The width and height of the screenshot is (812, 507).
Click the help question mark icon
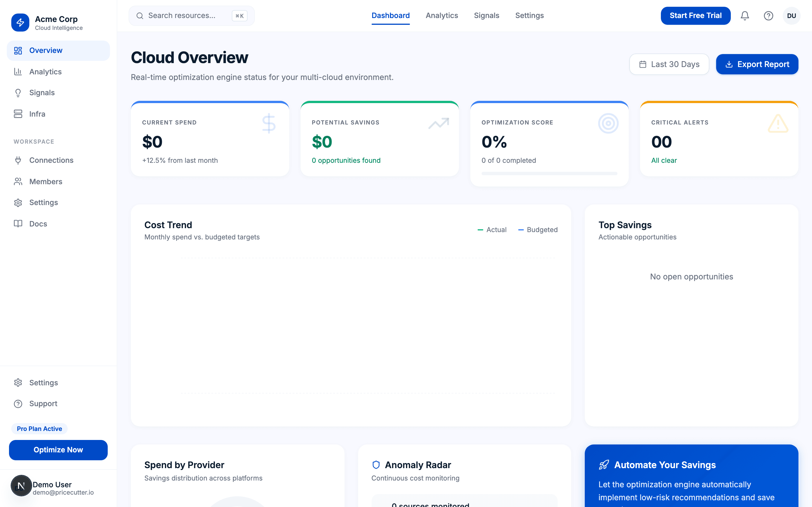click(768, 15)
